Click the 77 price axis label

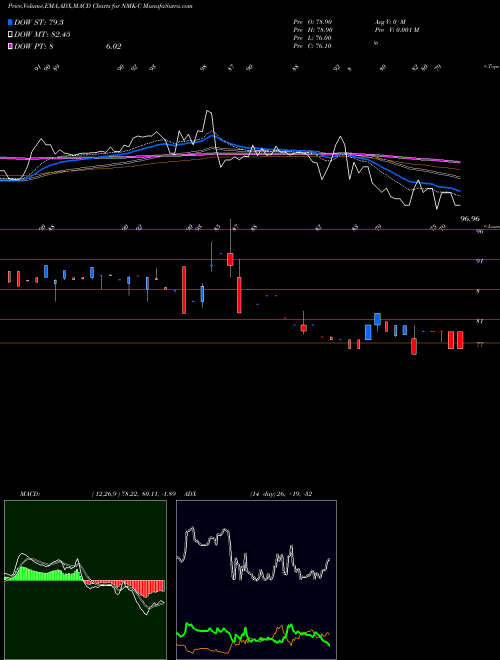(479, 344)
